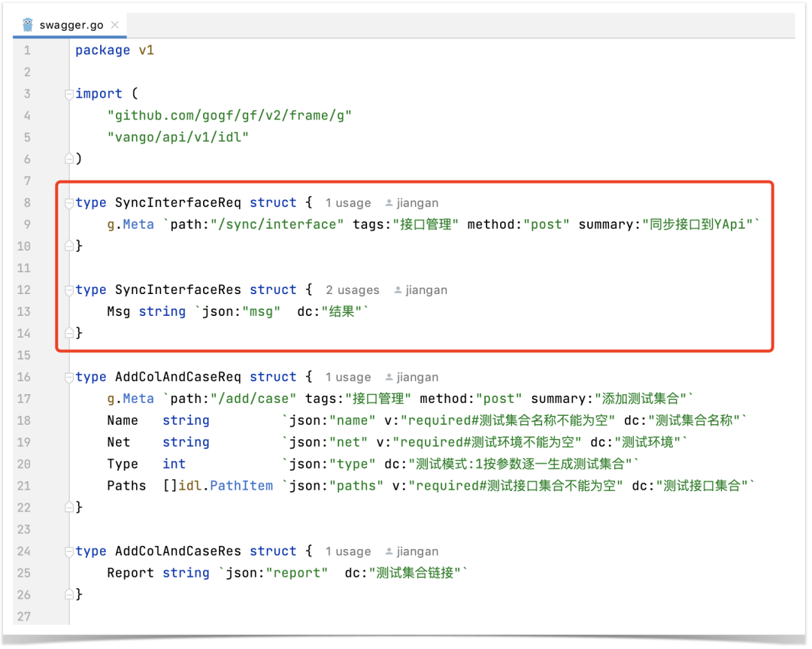Click the "vango/api/v1/idl" import path
The width and height of the screenshot is (812, 649).
click(178, 138)
